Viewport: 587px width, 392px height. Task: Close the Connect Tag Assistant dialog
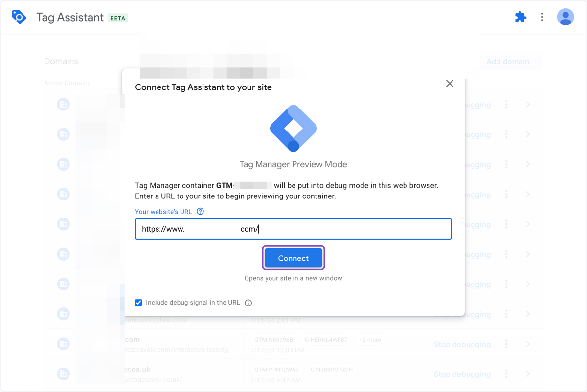[x=450, y=84]
